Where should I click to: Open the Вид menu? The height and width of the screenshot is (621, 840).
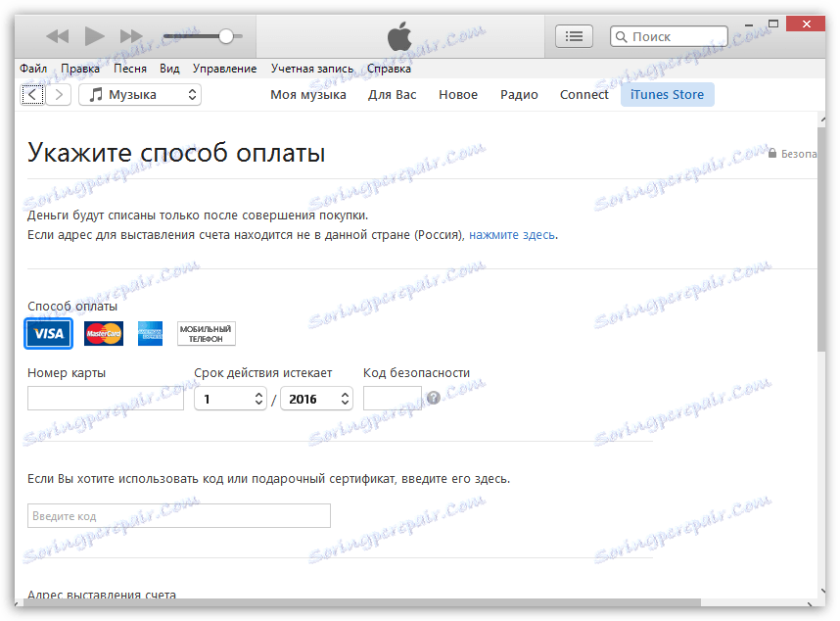coord(169,69)
